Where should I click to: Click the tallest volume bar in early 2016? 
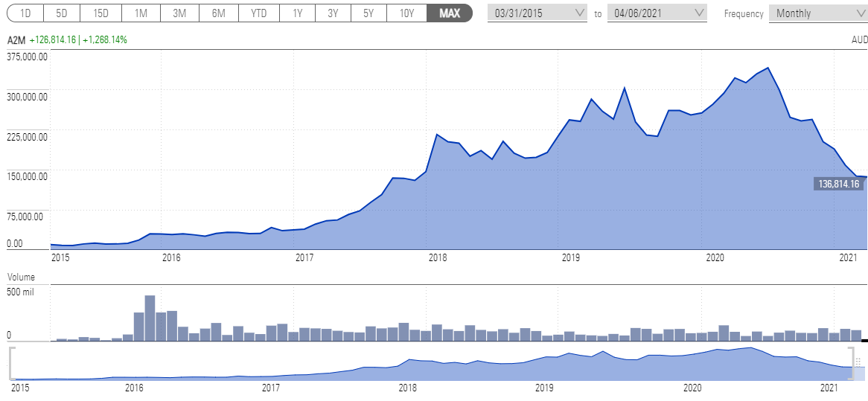point(150,318)
